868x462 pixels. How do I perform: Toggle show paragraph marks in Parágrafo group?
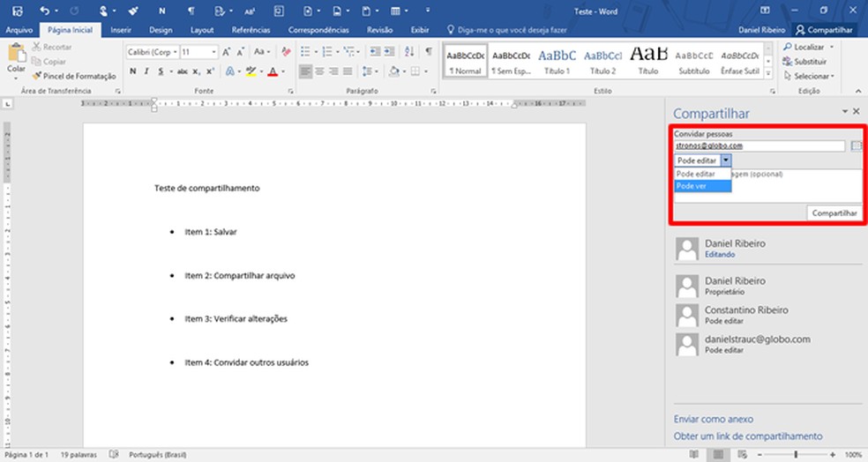(429, 53)
